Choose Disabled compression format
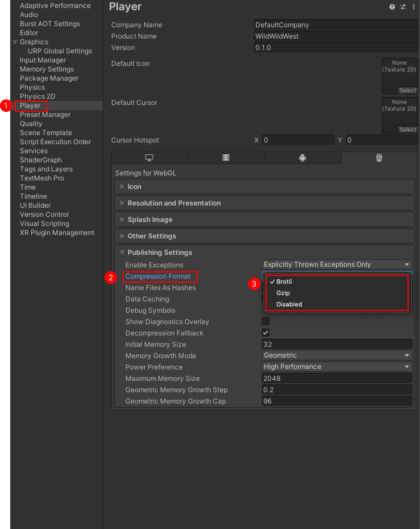 (337, 304)
